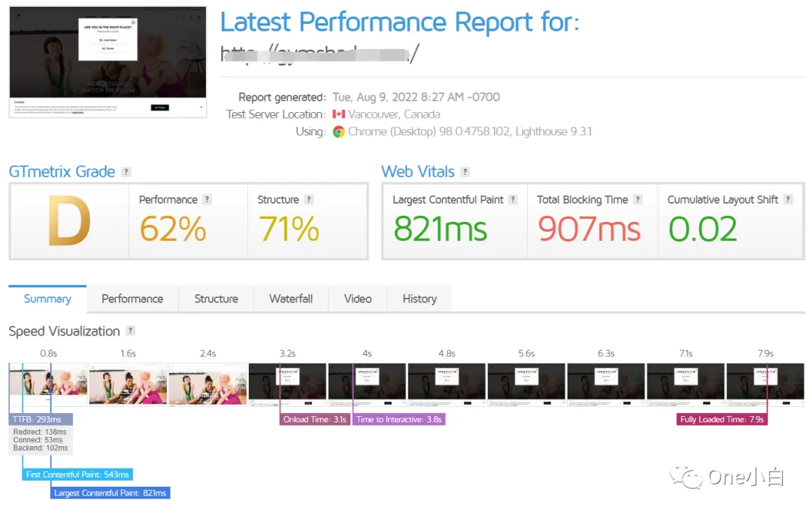Image resolution: width=812 pixels, height=513 pixels.
Task: Click the Canada flag icon
Action: [x=338, y=114]
